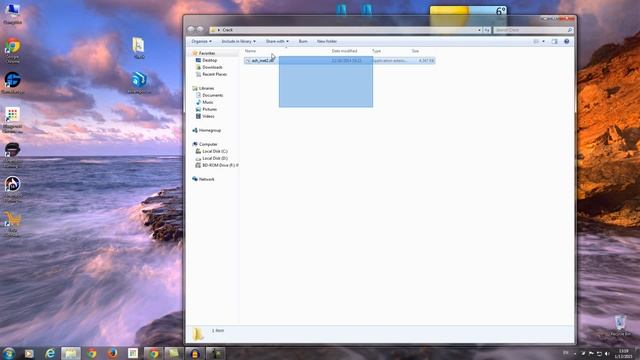The height and width of the screenshot is (360, 640).
Task: Open Recent Places under Favorites
Action: (214, 74)
